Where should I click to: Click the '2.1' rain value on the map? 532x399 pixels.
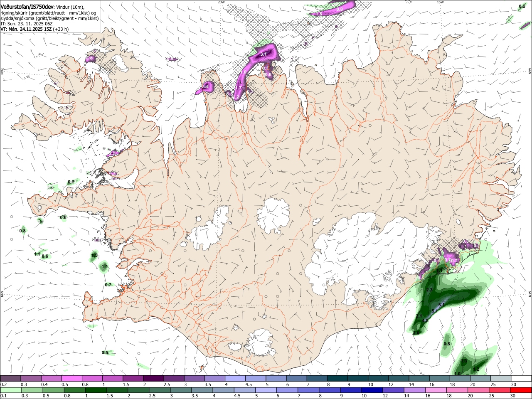pyautogui.click(x=419, y=316)
